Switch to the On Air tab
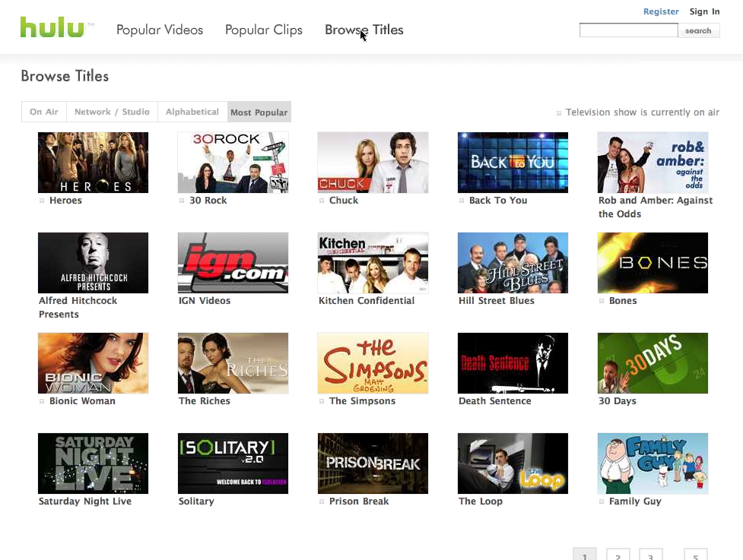The image size is (743, 560). click(44, 112)
